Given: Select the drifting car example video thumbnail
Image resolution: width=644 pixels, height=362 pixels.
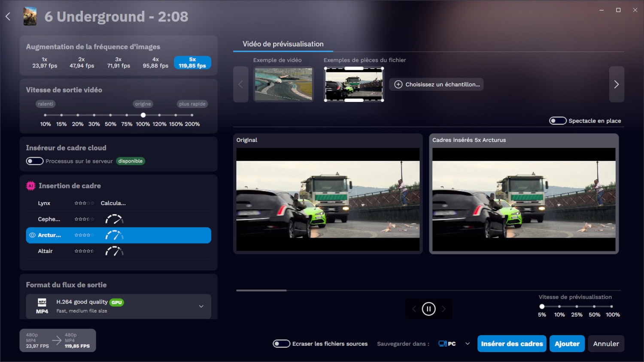Looking at the screenshot, I should coord(283,84).
